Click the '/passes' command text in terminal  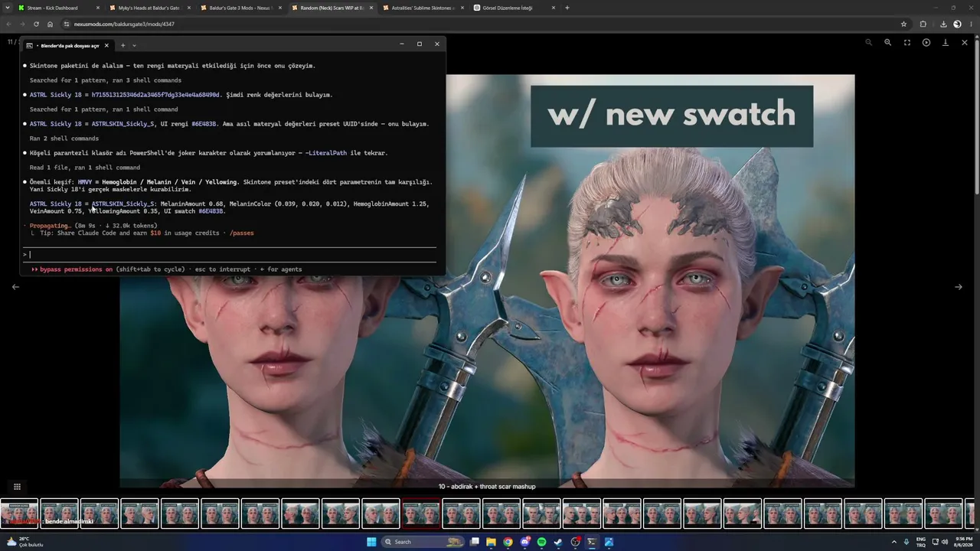pyautogui.click(x=241, y=233)
